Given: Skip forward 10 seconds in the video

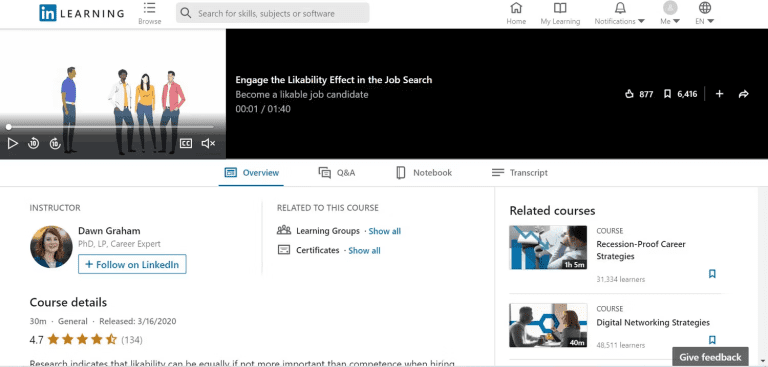Looking at the screenshot, I should pos(55,144).
